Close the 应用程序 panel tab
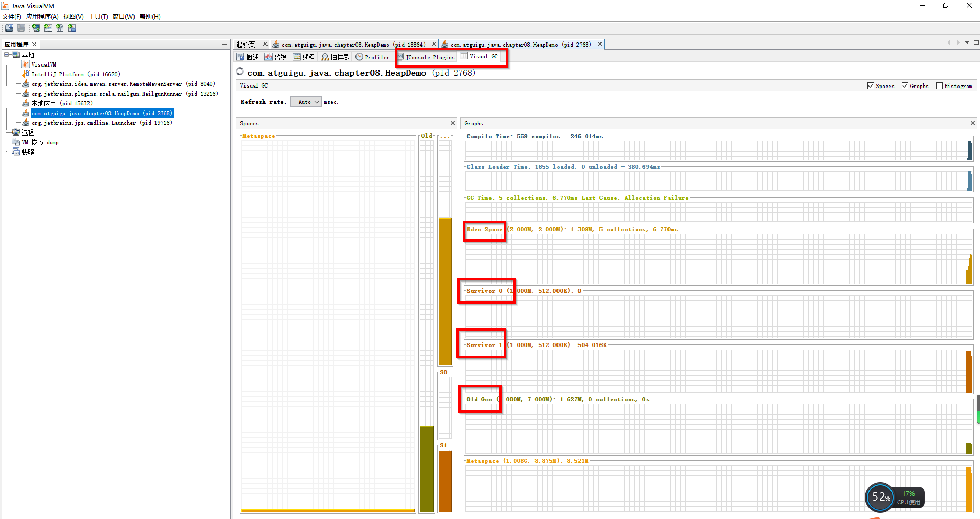The height and width of the screenshot is (519, 980). tap(34, 45)
